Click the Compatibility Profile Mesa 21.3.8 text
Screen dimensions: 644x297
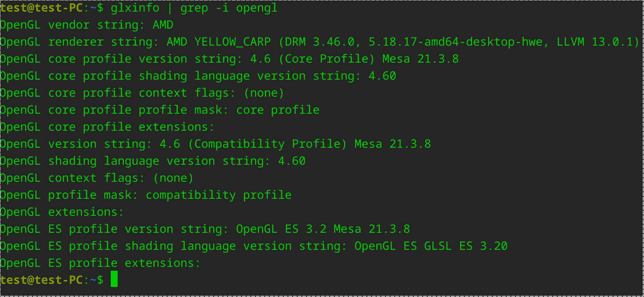click(309, 144)
